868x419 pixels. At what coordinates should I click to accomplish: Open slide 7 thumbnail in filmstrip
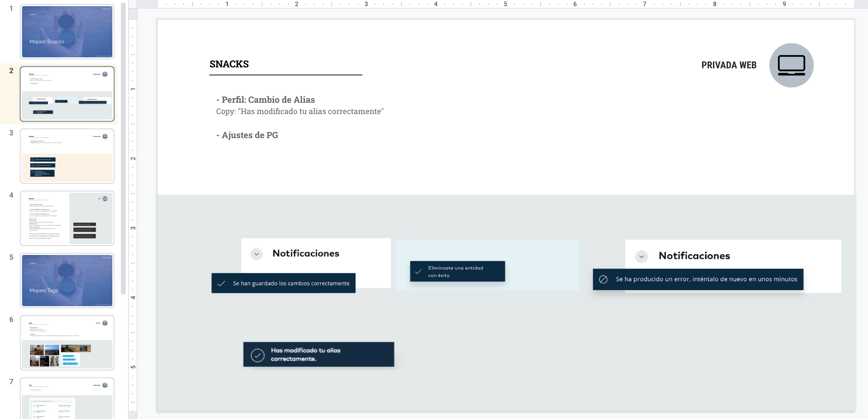[67, 398]
